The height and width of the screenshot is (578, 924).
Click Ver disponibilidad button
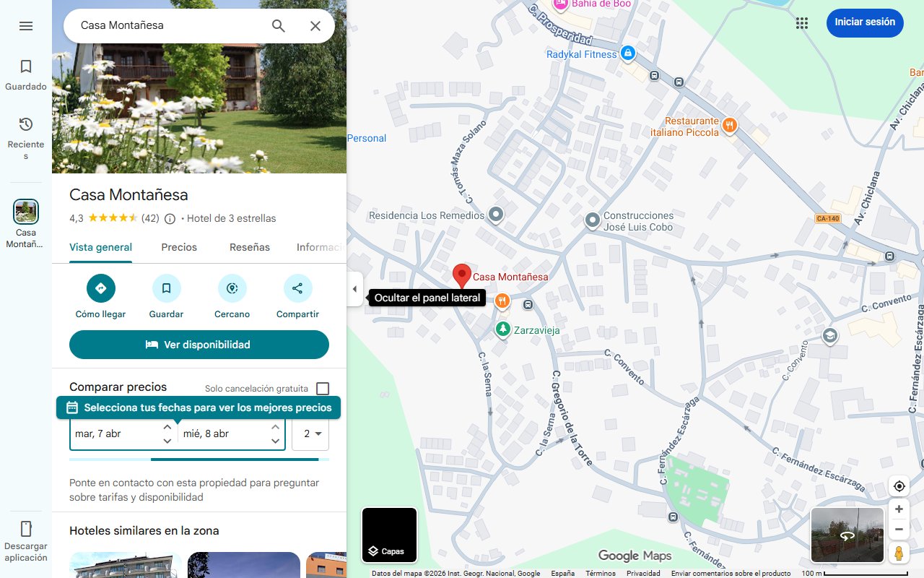click(199, 345)
